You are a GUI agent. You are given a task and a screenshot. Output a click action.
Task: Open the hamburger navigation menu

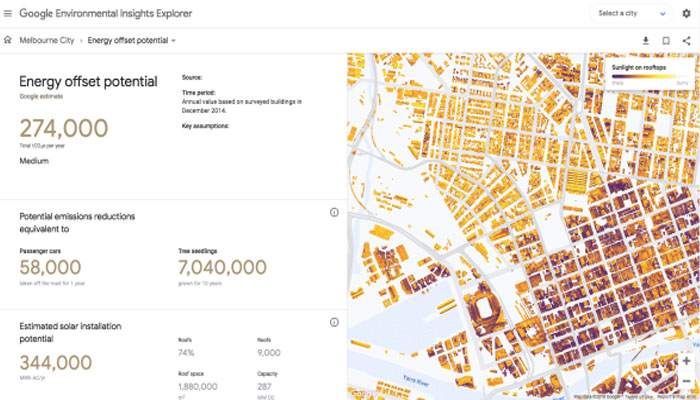coord(9,14)
